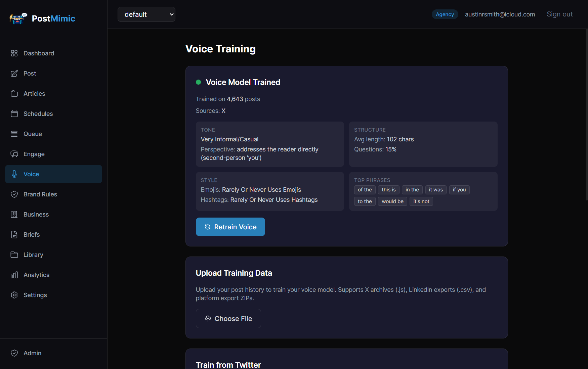
Task: Click the "it's not" phrase chip
Action: click(x=421, y=201)
